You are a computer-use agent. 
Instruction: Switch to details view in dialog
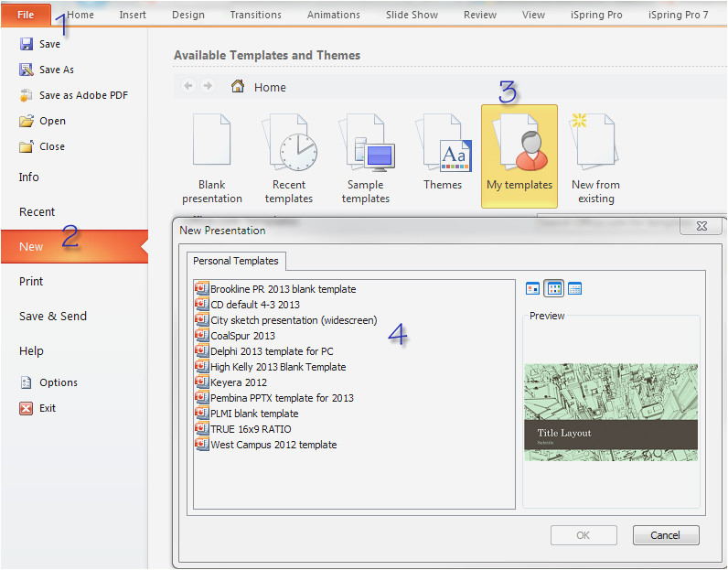pos(575,289)
